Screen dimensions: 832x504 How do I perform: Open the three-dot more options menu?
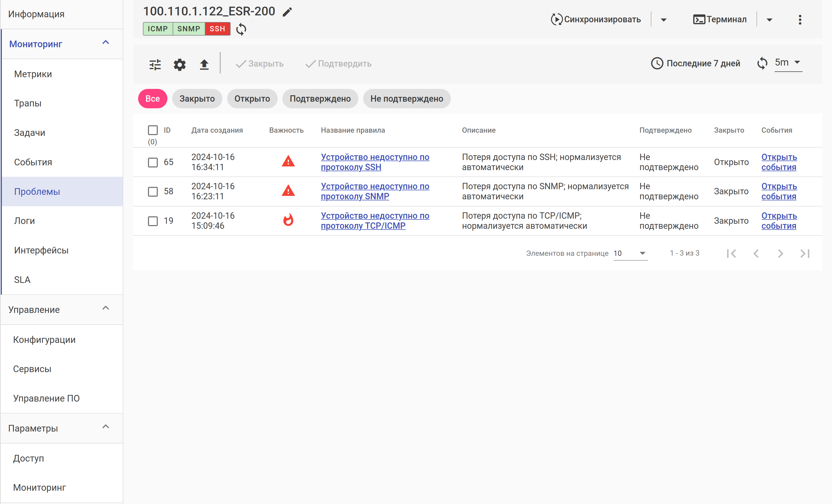[800, 20]
